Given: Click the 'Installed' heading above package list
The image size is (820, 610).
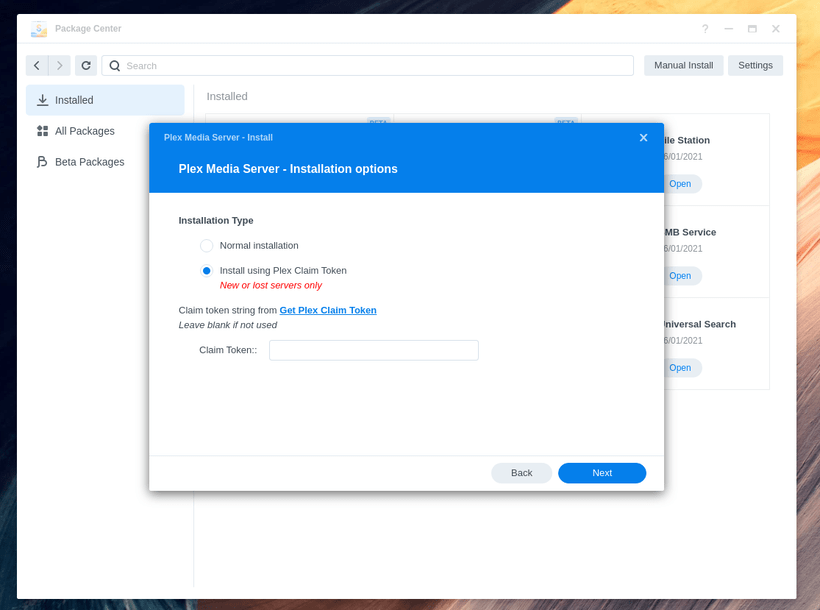Looking at the screenshot, I should (x=227, y=96).
